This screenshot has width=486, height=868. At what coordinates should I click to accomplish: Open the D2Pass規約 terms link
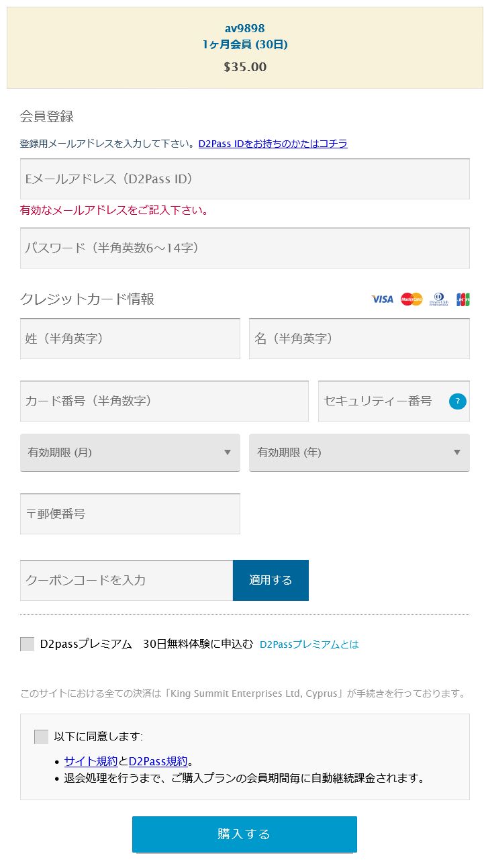pos(158,761)
